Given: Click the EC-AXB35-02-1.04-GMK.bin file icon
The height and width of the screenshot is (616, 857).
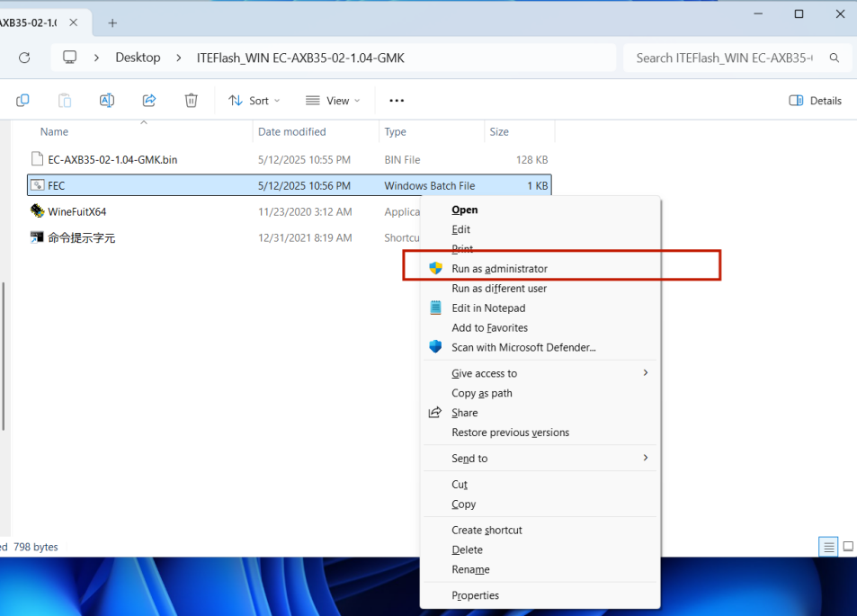Looking at the screenshot, I should (x=37, y=159).
